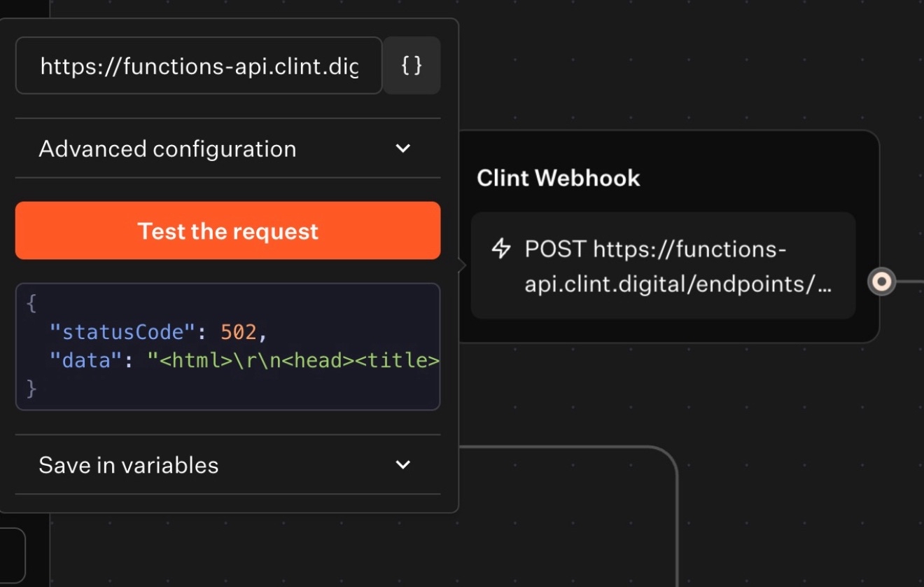
Task: Click the Test the request button
Action: (x=227, y=231)
